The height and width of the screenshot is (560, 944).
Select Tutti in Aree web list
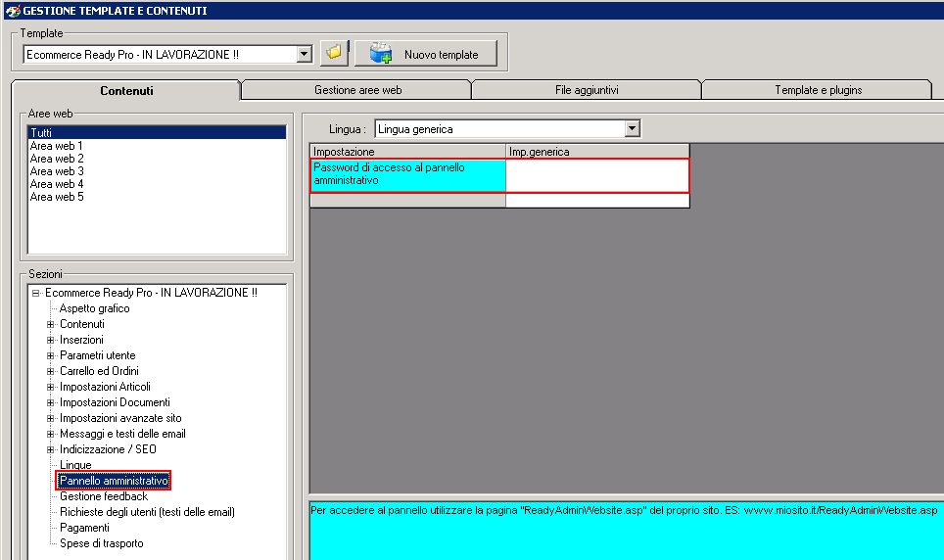coord(157,132)
